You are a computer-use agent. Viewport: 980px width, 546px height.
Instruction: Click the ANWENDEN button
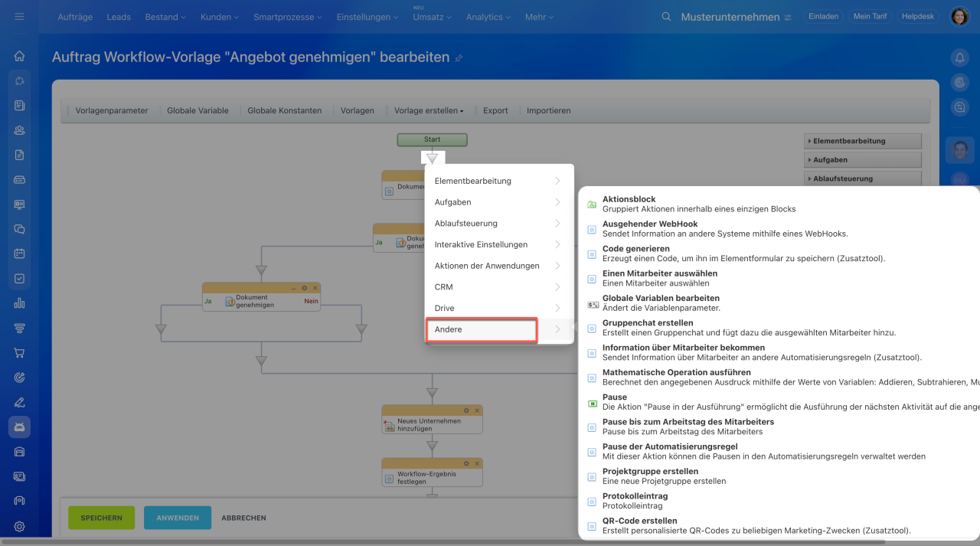(x=178, y=518)
